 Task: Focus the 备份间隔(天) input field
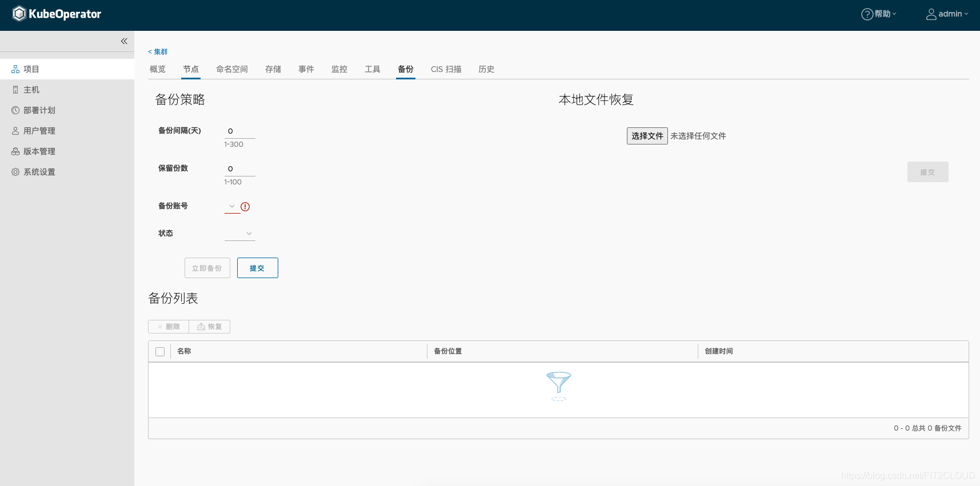click(240, 131)
